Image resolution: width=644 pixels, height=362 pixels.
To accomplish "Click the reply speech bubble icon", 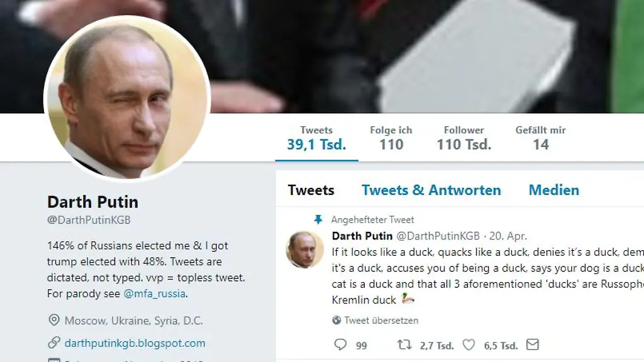I will pos(340,344).
